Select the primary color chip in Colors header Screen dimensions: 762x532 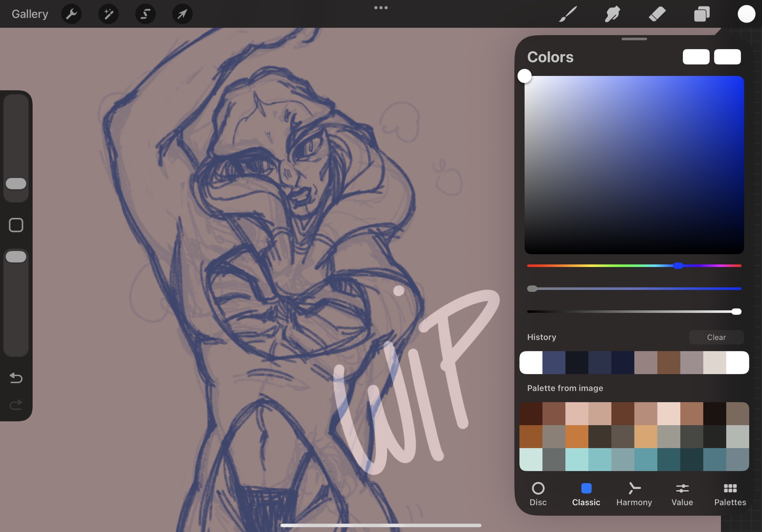[x=696, y=57]
